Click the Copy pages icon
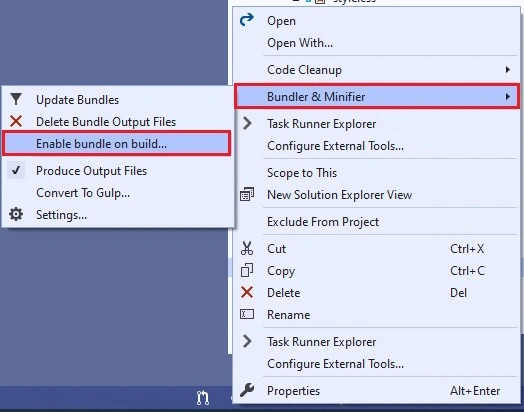Image resolution: width=524 pixels, height=412 pixels. pyautogui.click(x=247, y=270)
